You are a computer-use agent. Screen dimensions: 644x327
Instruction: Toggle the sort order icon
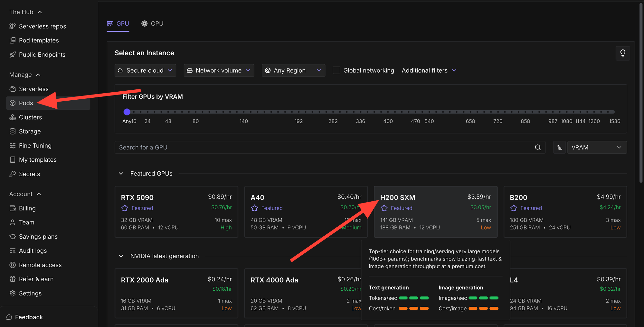click(559, 147)
